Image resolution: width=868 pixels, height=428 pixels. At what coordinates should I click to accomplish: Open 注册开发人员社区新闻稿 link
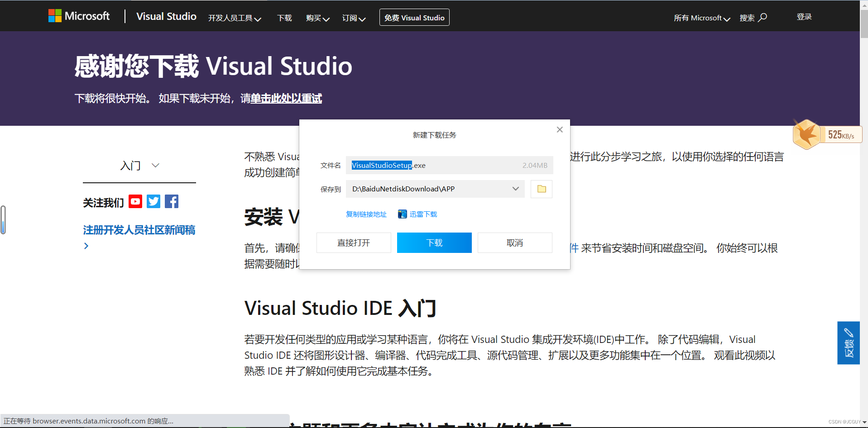tap(139, 230)
